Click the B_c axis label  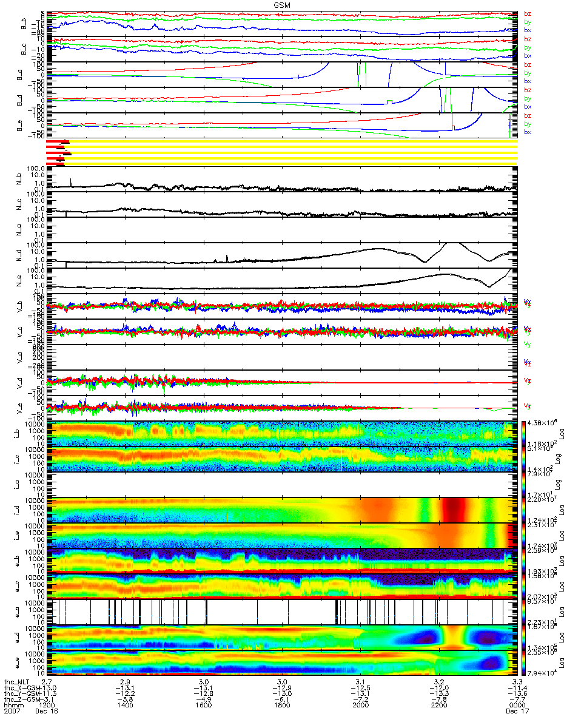click(24, 49)
